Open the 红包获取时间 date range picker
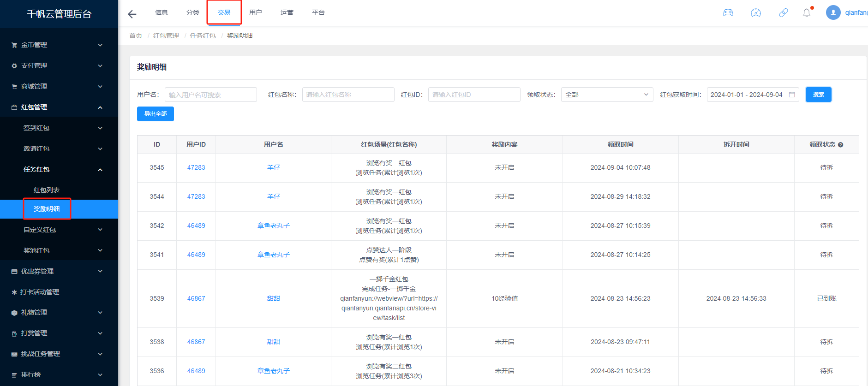The width and height of the screenshot is (868, 386). 753,95
